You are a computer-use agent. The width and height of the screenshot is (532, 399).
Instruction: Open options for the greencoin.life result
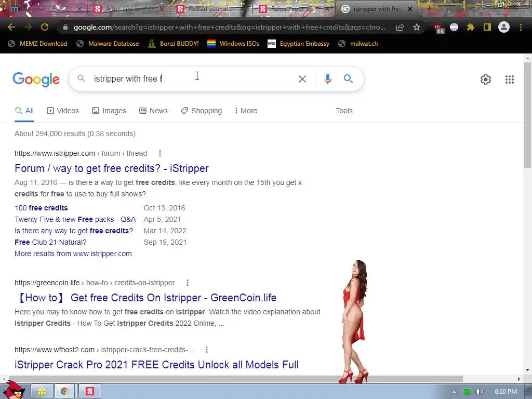[187, 283]
